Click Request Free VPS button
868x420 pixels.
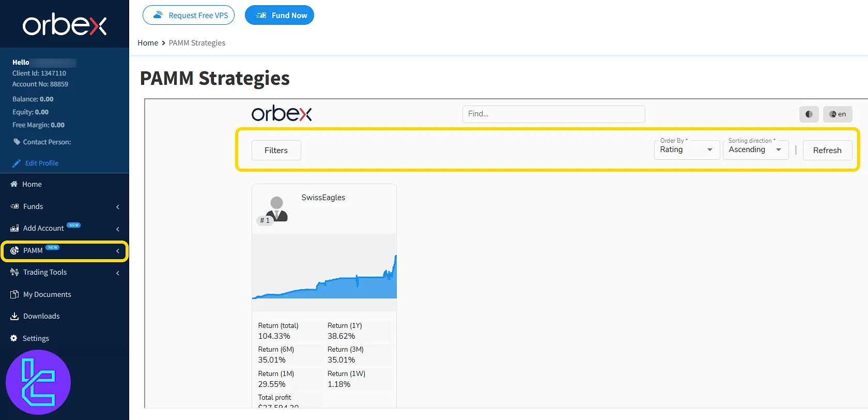189,15
